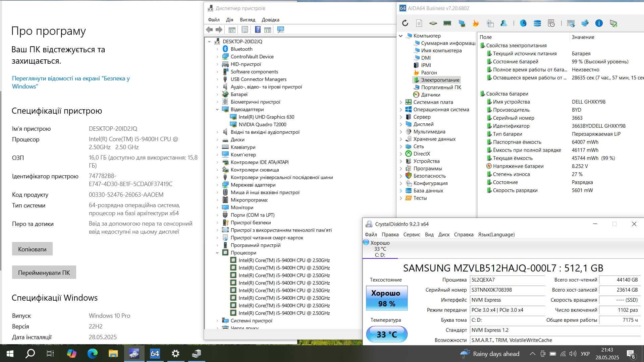Click the back arrow in Device Manager toolbar
This screenshot has width=644, height=362.
[x=209, y=29]
